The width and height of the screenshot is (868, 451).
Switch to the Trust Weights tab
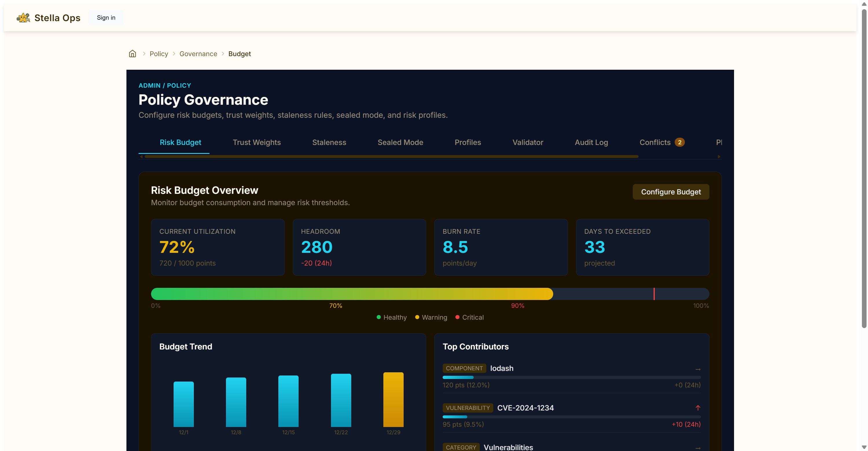[x=256, y=142]
